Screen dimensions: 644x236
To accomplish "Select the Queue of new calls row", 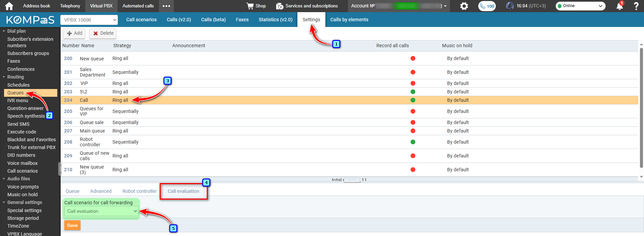I will [x=349, y=156].
